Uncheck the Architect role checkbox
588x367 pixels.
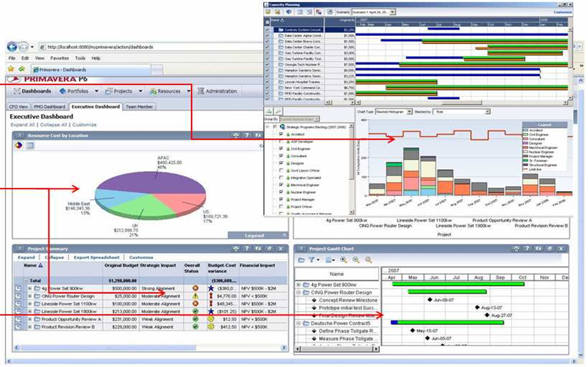[x=281, y=134]
